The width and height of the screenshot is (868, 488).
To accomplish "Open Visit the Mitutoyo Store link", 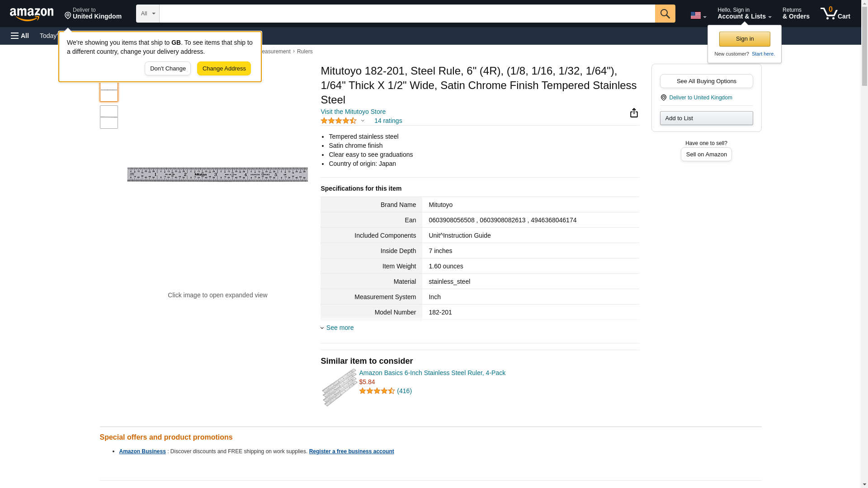I will pyautogui.click(x=353, y=112).
